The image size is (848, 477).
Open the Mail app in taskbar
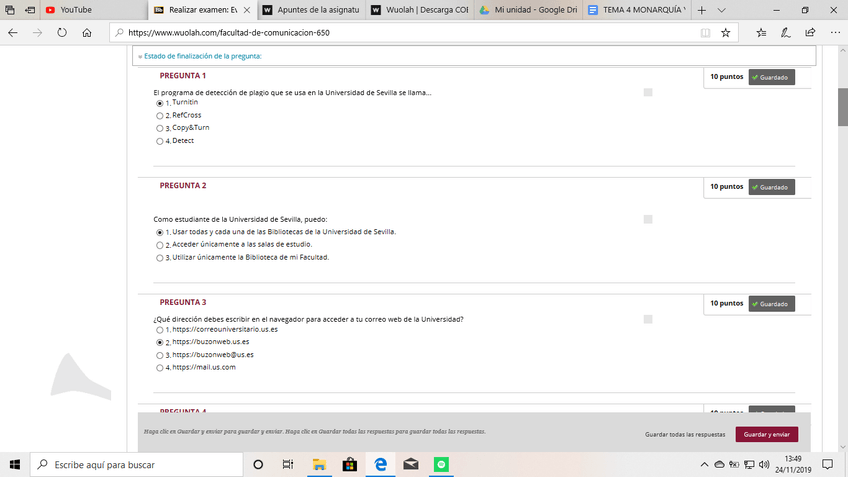[410, 465]
